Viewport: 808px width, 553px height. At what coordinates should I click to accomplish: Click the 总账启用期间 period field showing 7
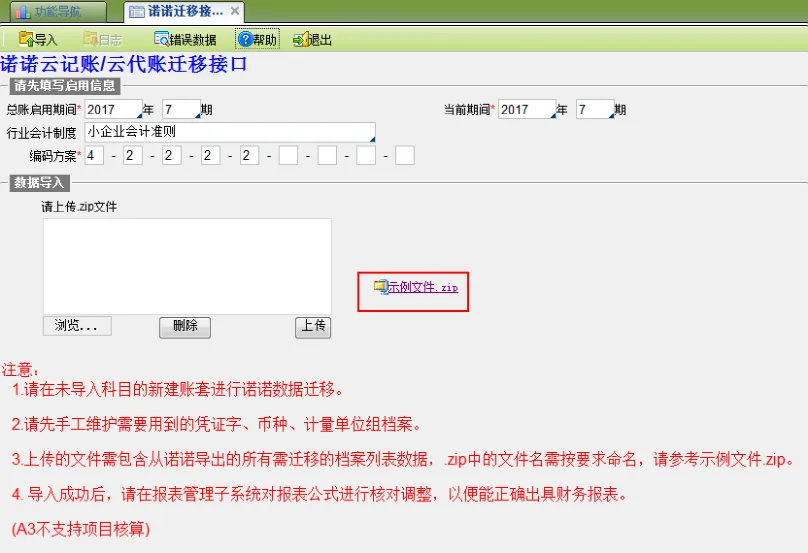click(181, 109)
